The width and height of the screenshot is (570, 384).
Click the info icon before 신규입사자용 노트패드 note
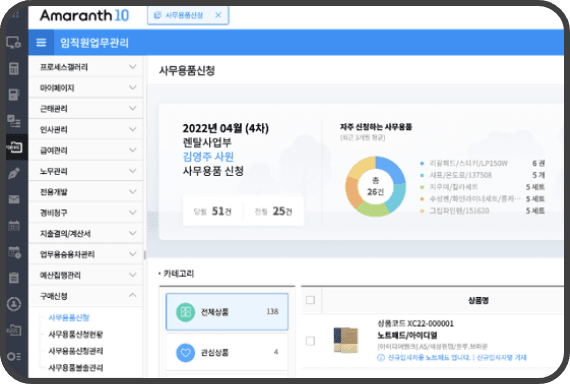(x=381, y=357)
